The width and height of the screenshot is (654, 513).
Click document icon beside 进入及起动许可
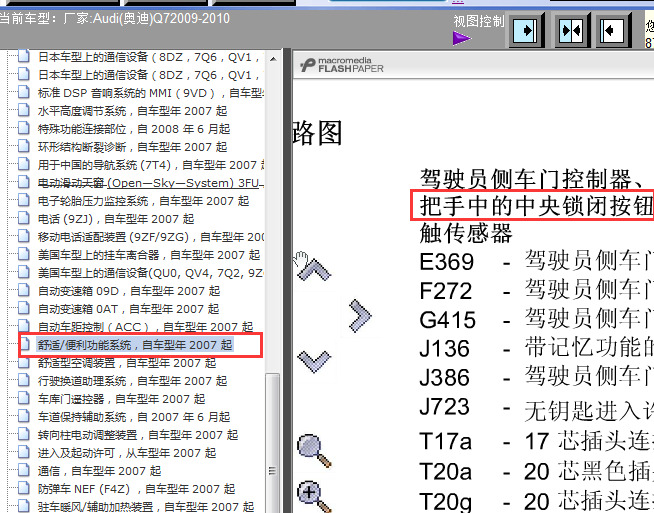[24, 452]
